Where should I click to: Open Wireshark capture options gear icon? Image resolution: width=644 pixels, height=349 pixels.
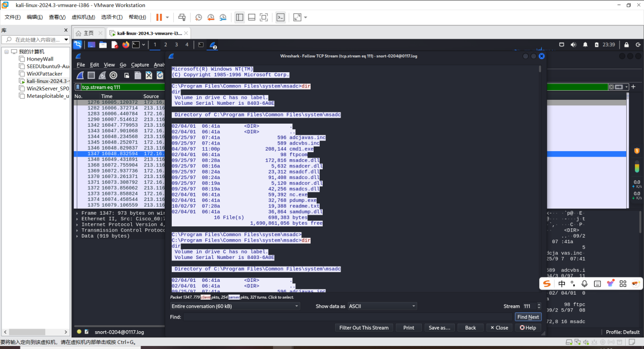pos(113,75)
